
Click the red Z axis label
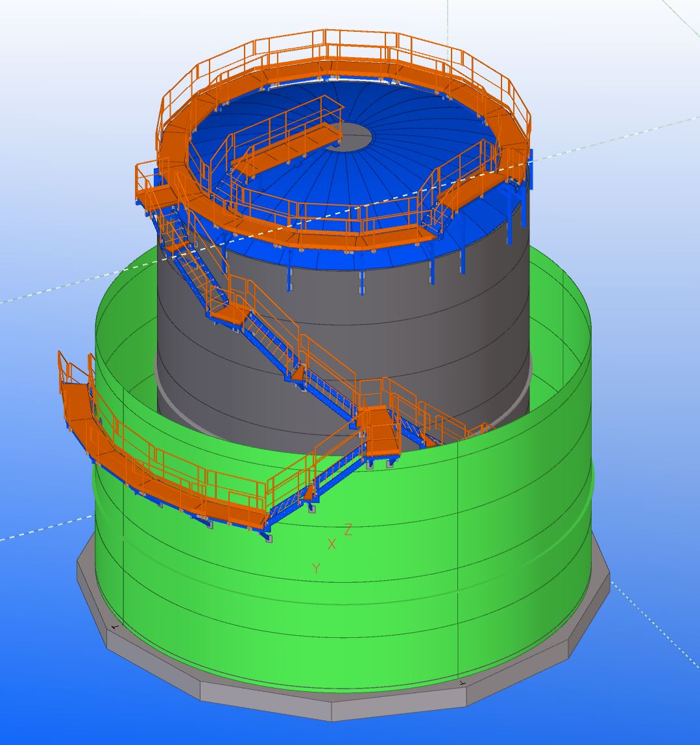[348, 530]
